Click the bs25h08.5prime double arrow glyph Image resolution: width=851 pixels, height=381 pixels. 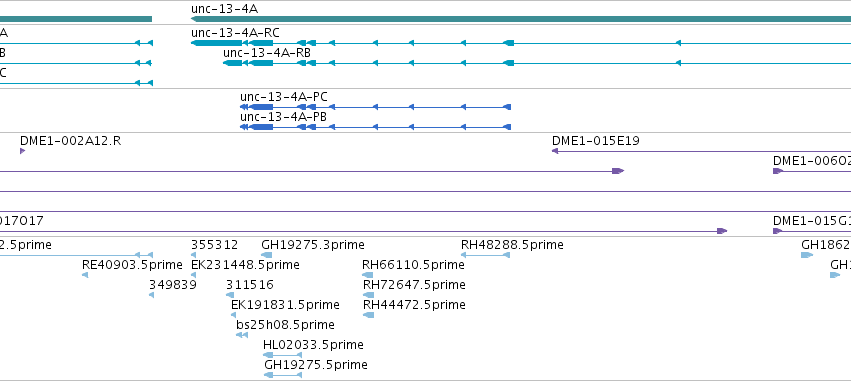[x=242, y=335]
